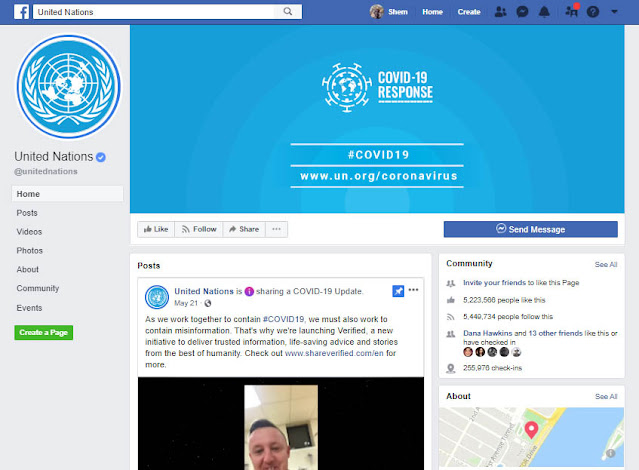Click the map info icon
The width and height of the screenshot is (639, 470).
click(x=610, y=453)
